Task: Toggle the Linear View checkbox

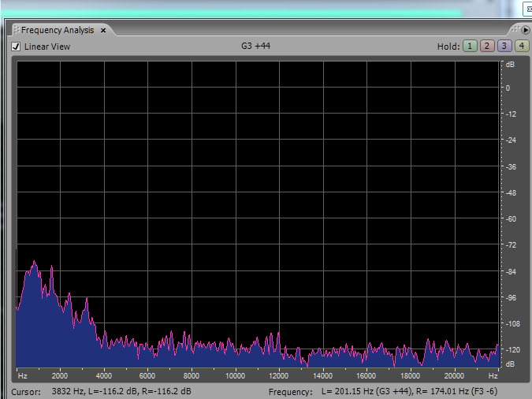Action: click(16, 47)
